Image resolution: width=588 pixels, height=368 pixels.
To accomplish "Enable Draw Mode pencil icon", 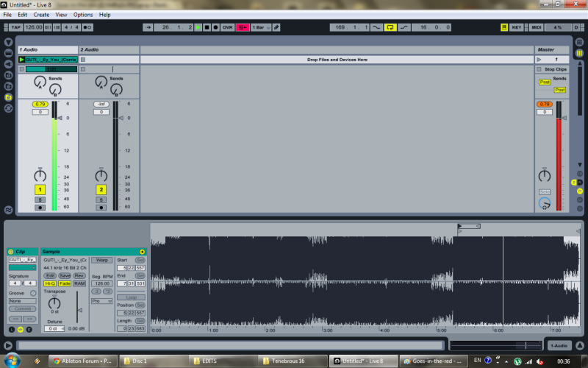I will [276, 27].
